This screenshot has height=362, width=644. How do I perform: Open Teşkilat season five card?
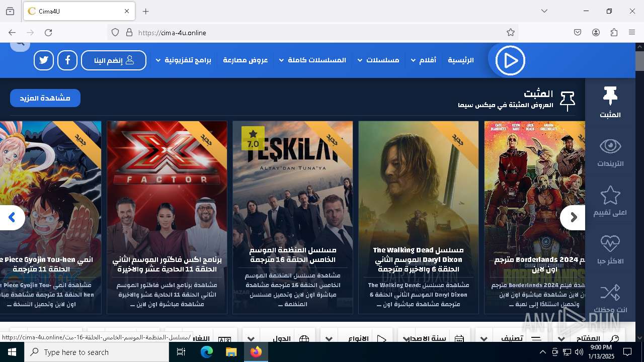click(x=293, y=217)
